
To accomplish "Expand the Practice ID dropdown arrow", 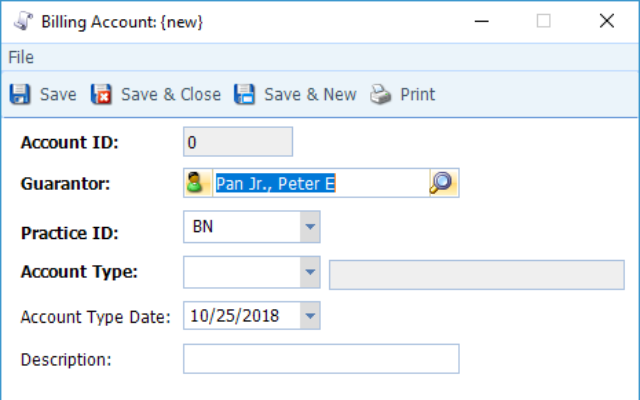I will (310, 227).
